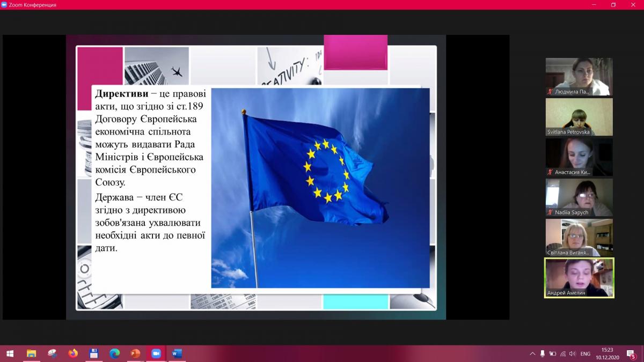Click muted mic icon beside Nadiia Sapych

tap(550, 212)
